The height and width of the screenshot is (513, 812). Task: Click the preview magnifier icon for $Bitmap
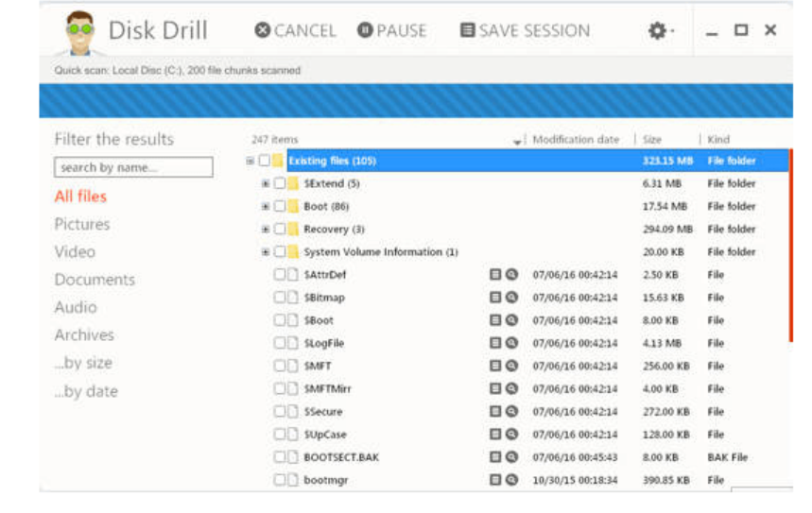[511, 298]
